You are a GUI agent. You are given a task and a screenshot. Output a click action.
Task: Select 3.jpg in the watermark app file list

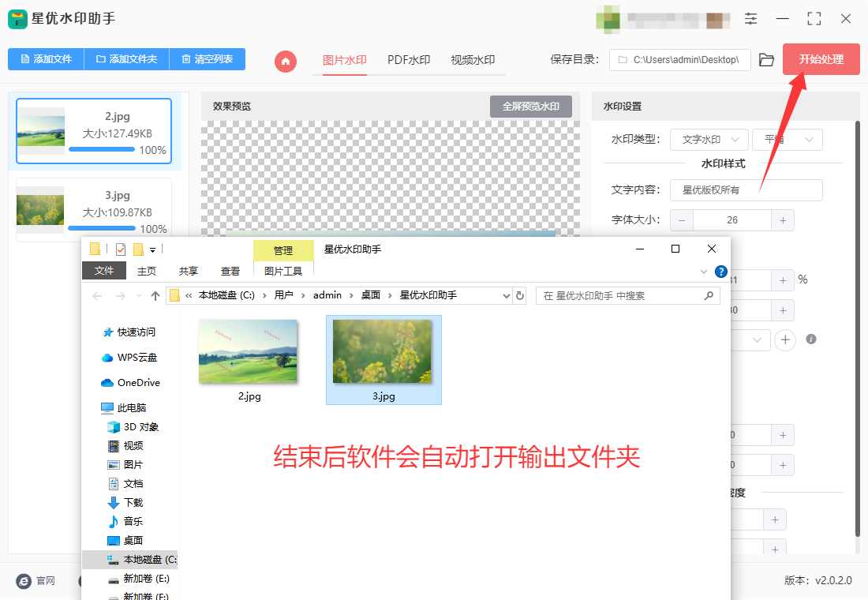(x=94, y=210)
